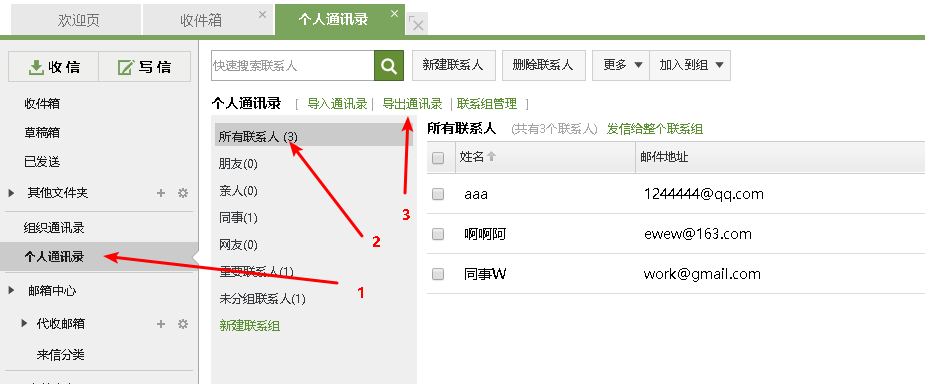Focus the 快速搜索联系人 search field

click(x=293, y=65)
